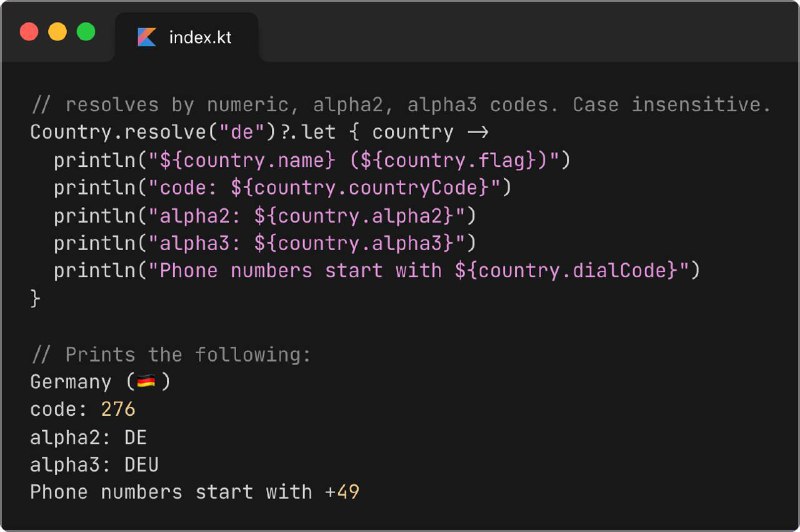The height and width of the screenshot is (532, 800).
Task: Click the red close window button
Action: 29,32
